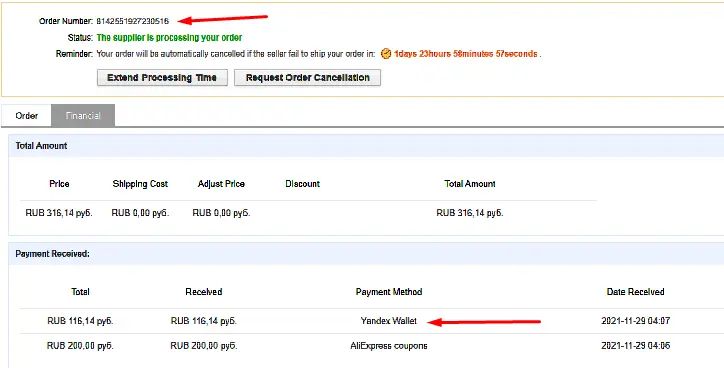Screen dimensions: 724x368
Task: Click the Received cell RUB 116,14 руб.
Action: point(204,321)
